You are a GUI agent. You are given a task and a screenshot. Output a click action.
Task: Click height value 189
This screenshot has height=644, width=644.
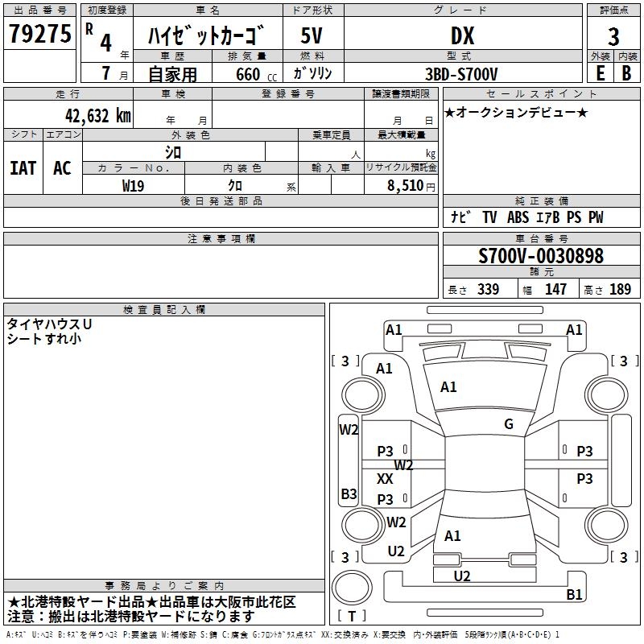tap(620, 289)
